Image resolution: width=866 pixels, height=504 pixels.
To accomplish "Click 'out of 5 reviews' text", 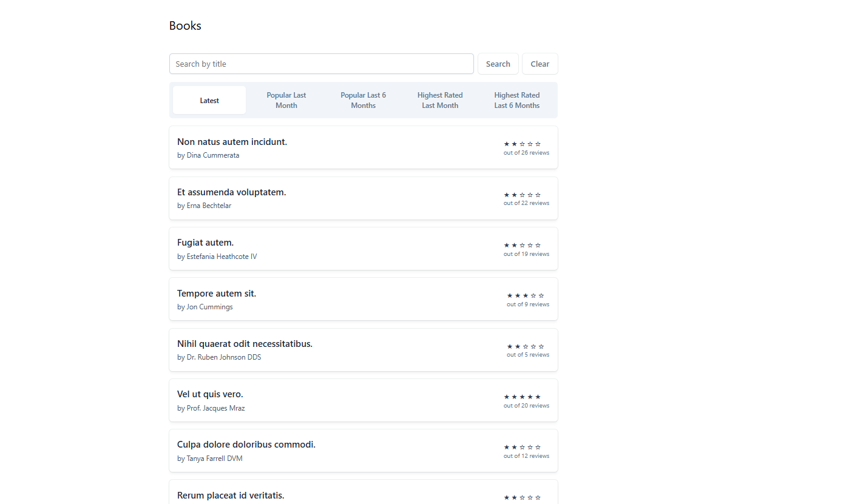I will click(x=528, y=355).
